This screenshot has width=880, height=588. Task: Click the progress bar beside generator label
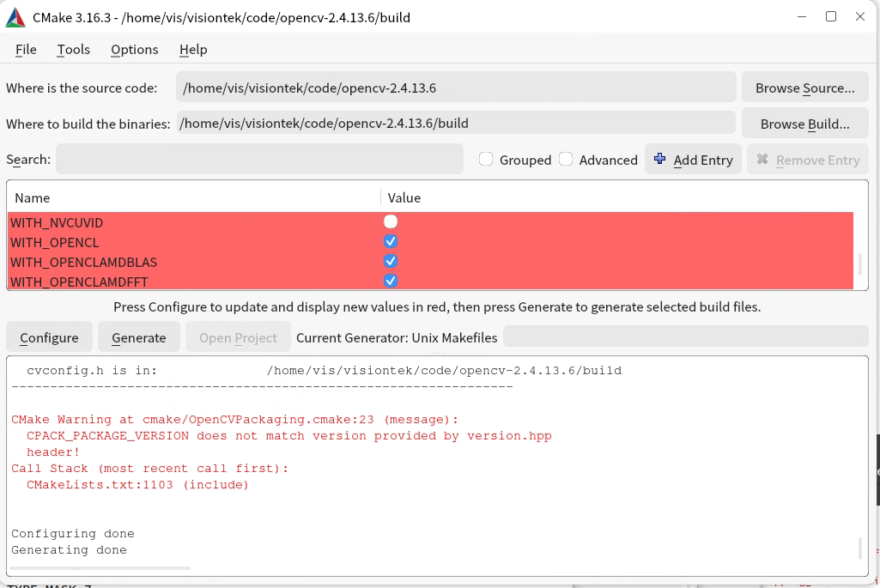pyautogui.click(x=685, y=336)
